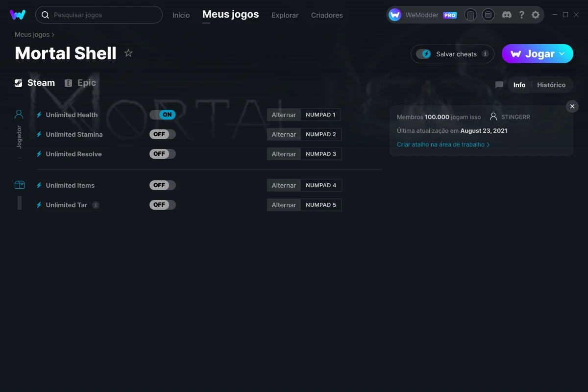Switch to the Info tab
This screenshot has height=392, width=588.
click(519, 85)
